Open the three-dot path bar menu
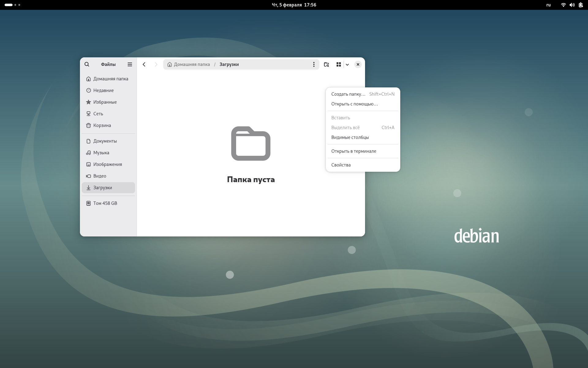 click(x=314, y=64)
